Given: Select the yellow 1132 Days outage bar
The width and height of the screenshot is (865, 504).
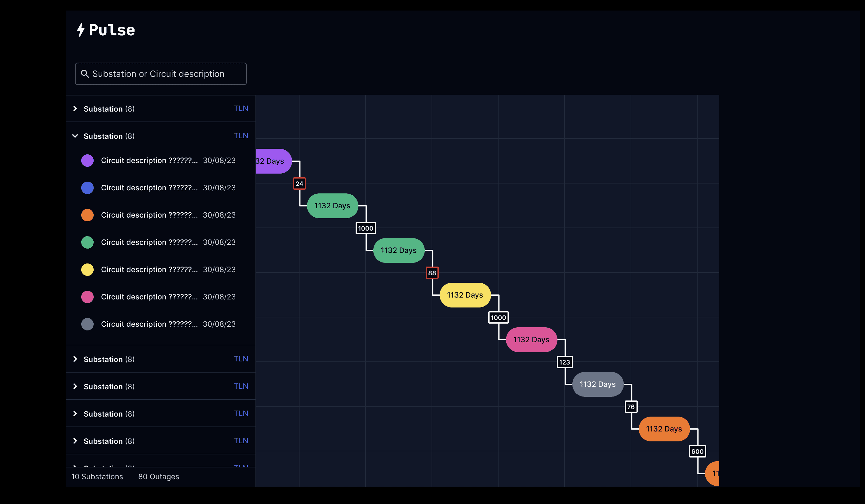Looking at the screenshot, I should [x=465, y=295].
